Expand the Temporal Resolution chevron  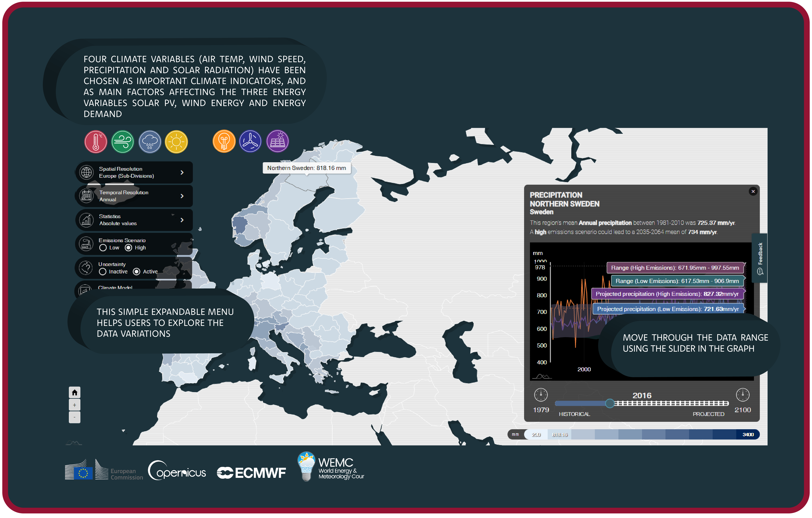point(182,196)
